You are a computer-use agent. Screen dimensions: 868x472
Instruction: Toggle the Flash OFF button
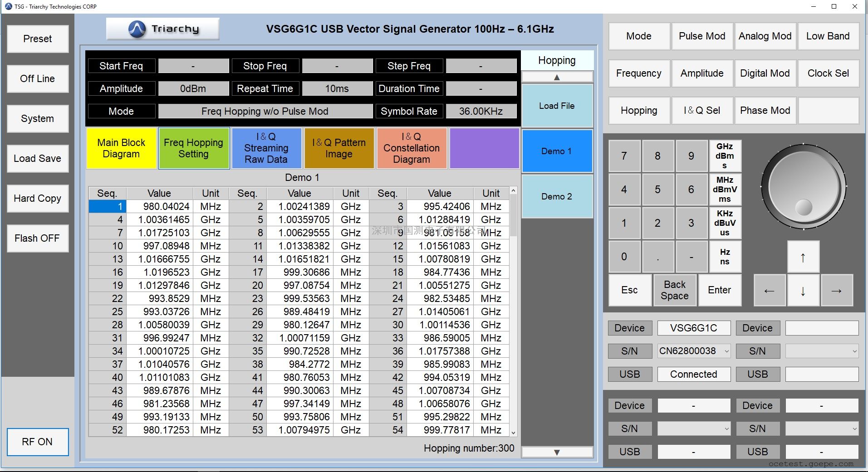point(38,238)
